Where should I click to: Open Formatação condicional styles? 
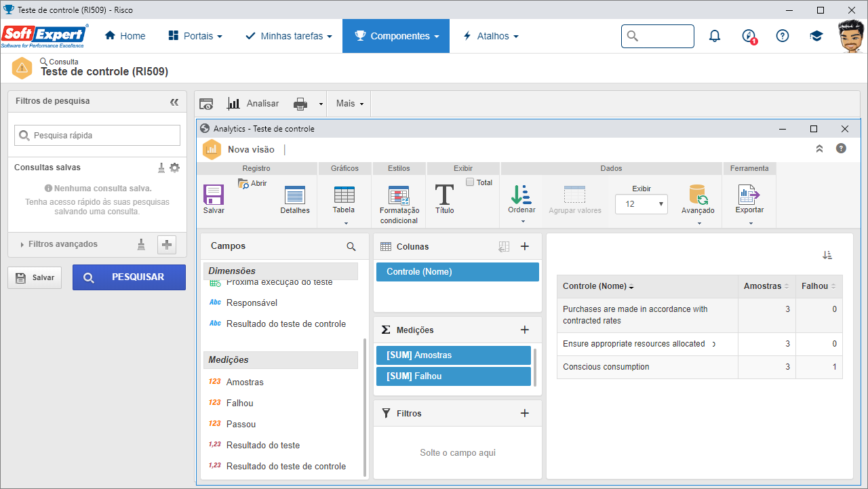tap(399, 195)
